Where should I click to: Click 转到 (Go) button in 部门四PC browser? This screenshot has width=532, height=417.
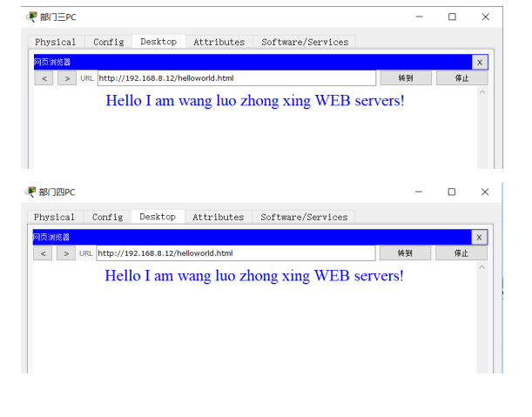405,253
